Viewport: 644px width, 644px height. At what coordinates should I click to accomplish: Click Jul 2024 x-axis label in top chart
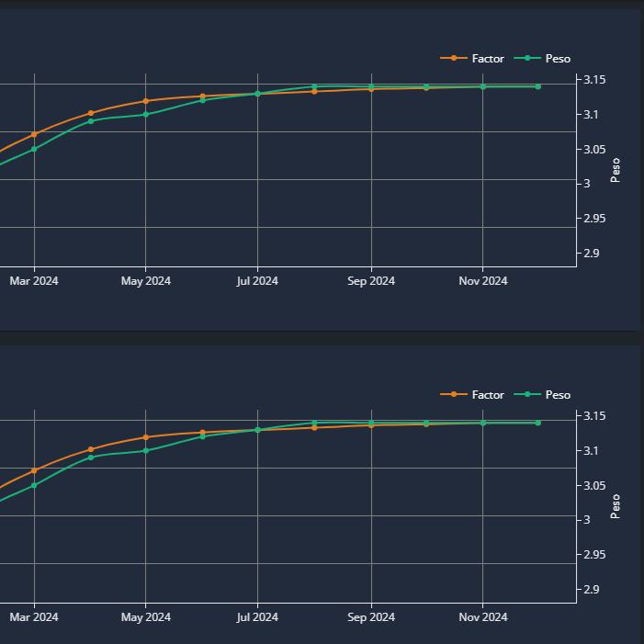coord(257,281)
